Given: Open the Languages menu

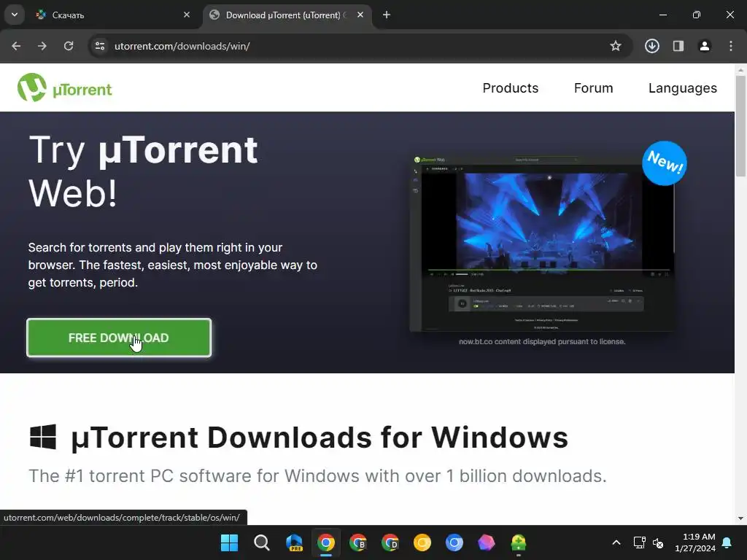Looking at the screenshot, I should click(682, 88).
